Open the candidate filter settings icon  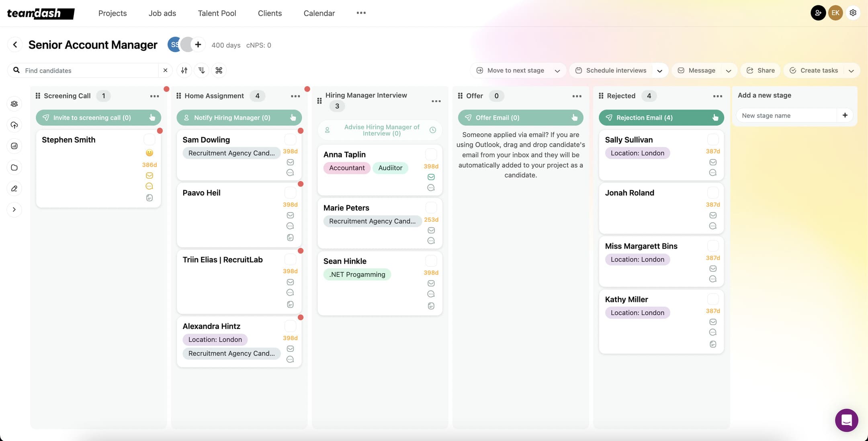point(184,70)
